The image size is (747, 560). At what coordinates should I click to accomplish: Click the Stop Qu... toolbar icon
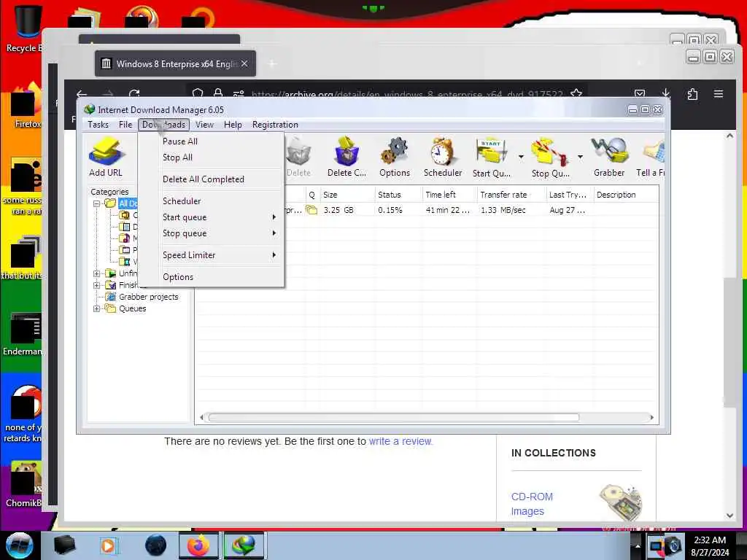pyautogui.click(x=550, y=157)
